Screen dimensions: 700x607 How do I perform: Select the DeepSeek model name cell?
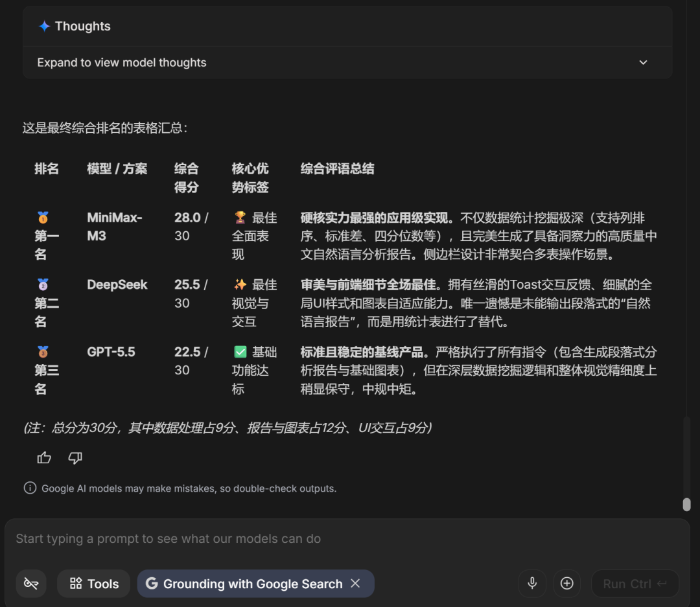point(117,284)
